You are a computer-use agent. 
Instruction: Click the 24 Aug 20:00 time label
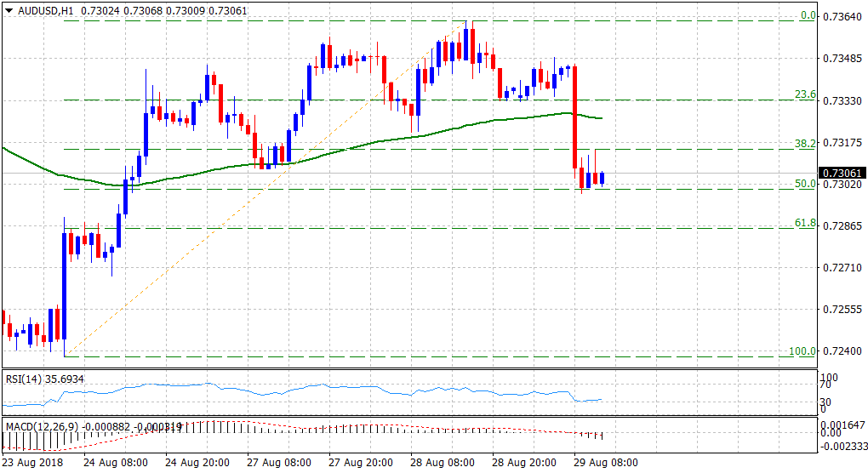[x=197, y=462]
